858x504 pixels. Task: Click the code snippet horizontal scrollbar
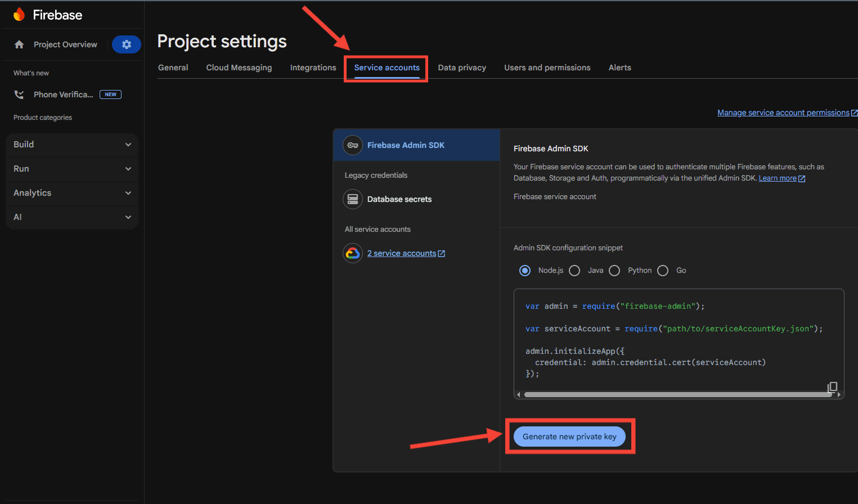coord(678,395)
